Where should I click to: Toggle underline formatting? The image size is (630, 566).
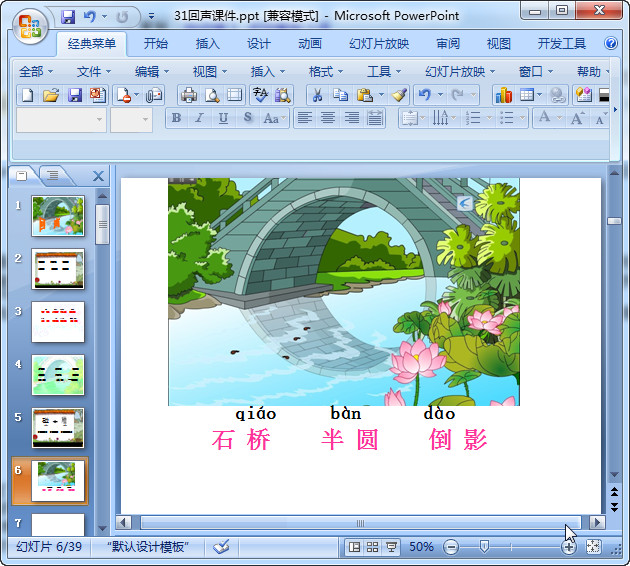223,118
